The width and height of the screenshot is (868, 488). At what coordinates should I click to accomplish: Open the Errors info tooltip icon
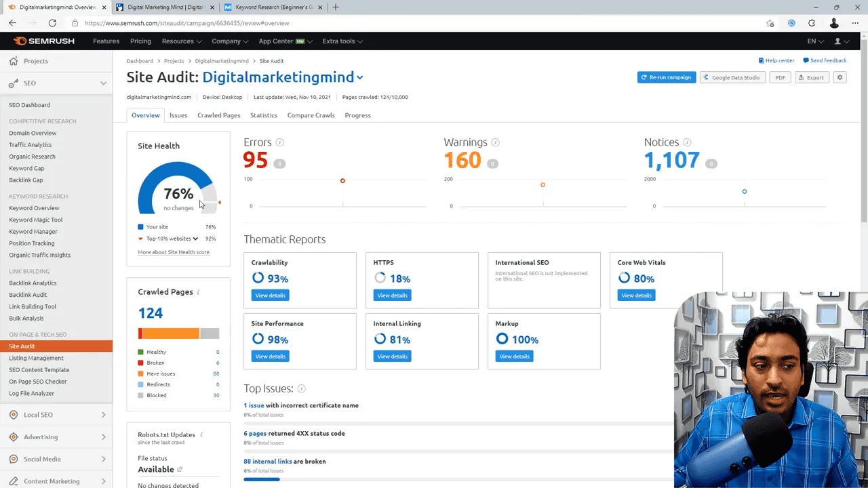point(279,142)
